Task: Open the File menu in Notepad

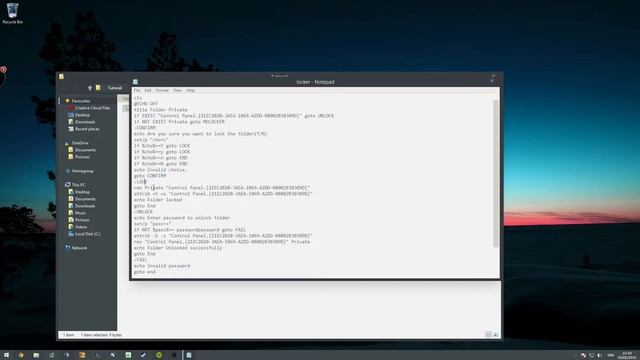Action: pos(137,90)
